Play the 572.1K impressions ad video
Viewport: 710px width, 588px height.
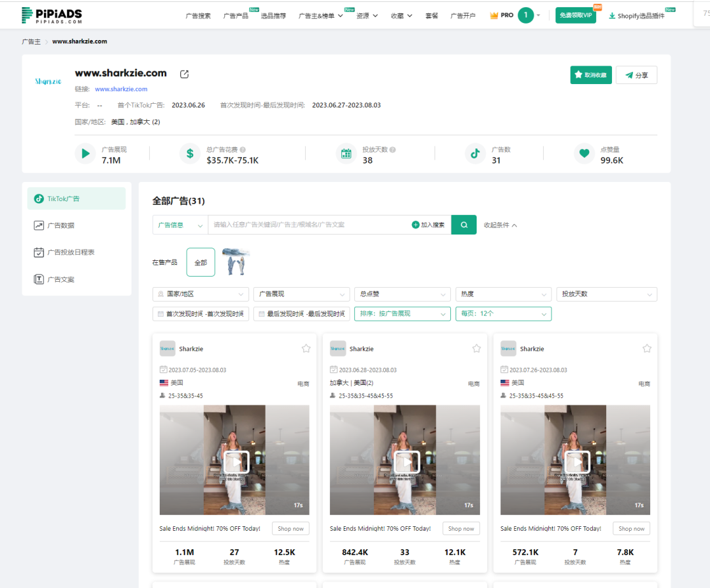coord(577,462)
